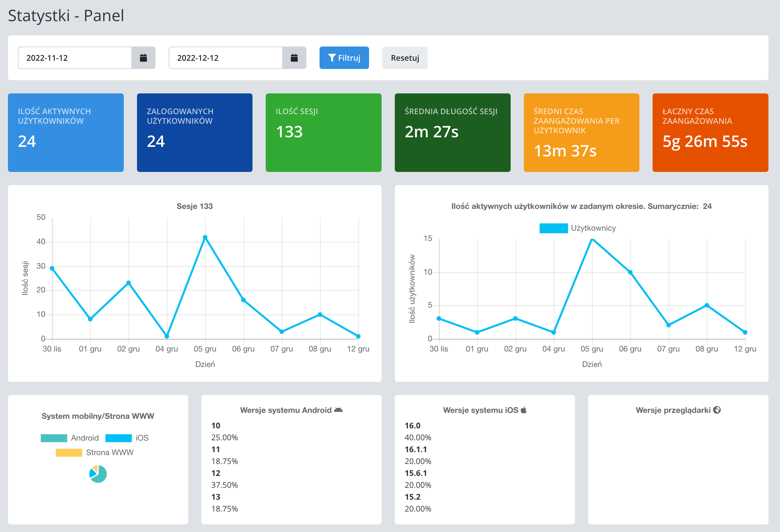This screenshot has height=532, width=780.
Task: Click the 30 lis data point on sessions chart
Action: (x=52, y=268)
